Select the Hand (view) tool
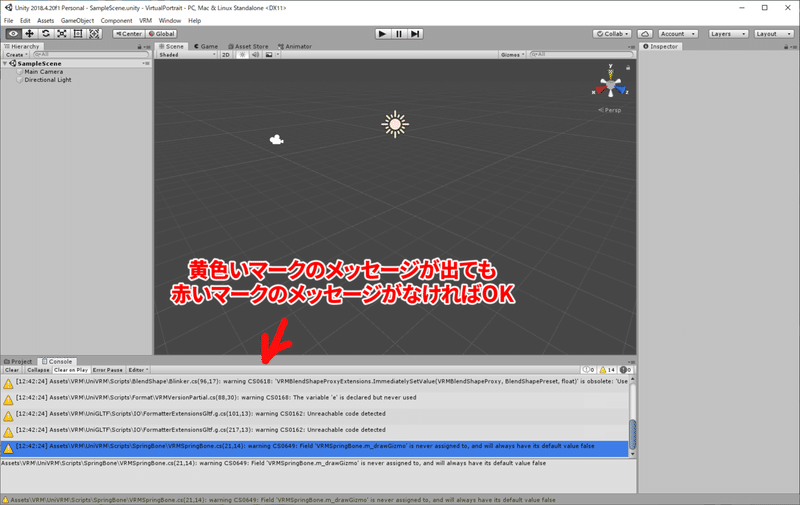 coord(13,34)
